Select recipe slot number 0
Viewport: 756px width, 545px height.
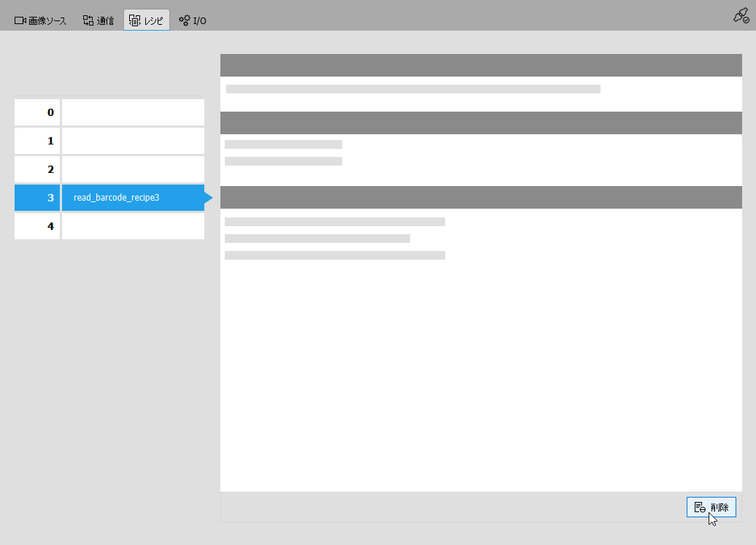tap(37, 112)
